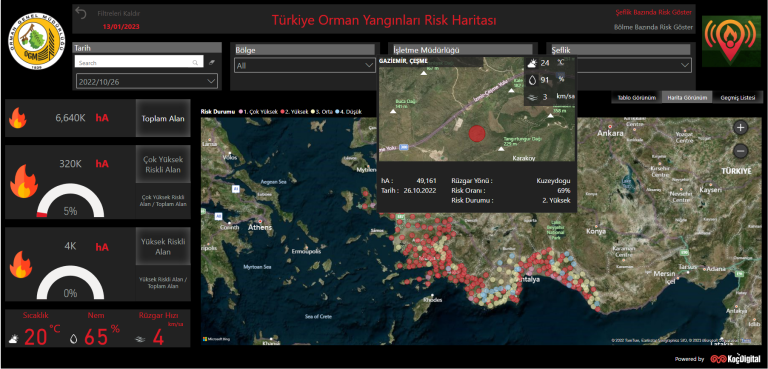Viewport: 768px width, 369px height.
Task: Click the water drop icon next to 65%
Action: [x=74, y=339]
